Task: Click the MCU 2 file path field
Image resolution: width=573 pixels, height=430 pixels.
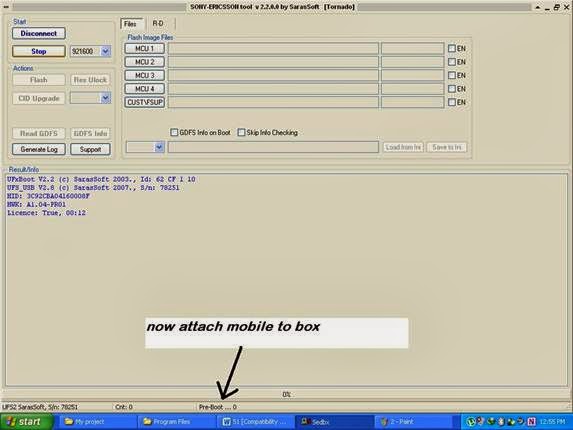Action: (x=273, y=62)
